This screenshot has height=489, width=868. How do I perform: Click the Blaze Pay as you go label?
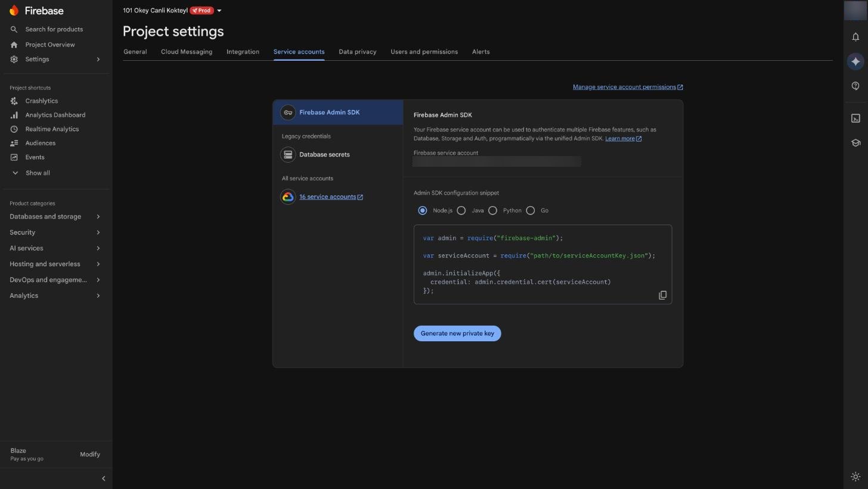27,454
